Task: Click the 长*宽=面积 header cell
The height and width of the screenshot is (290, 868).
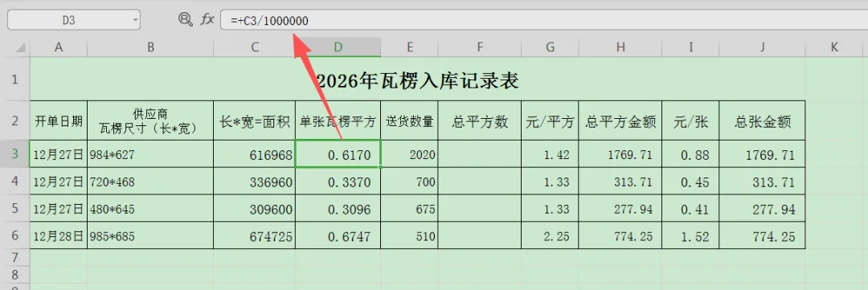Action: tap(255, 120)
